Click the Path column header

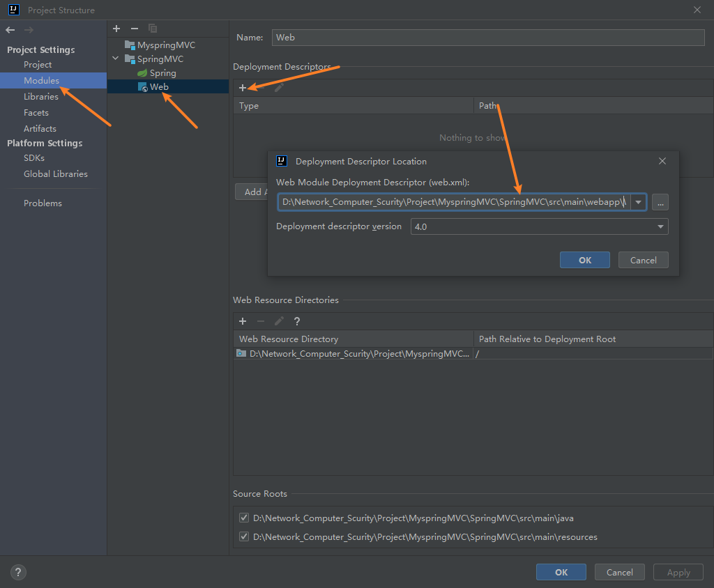click(x=593, y=106)
